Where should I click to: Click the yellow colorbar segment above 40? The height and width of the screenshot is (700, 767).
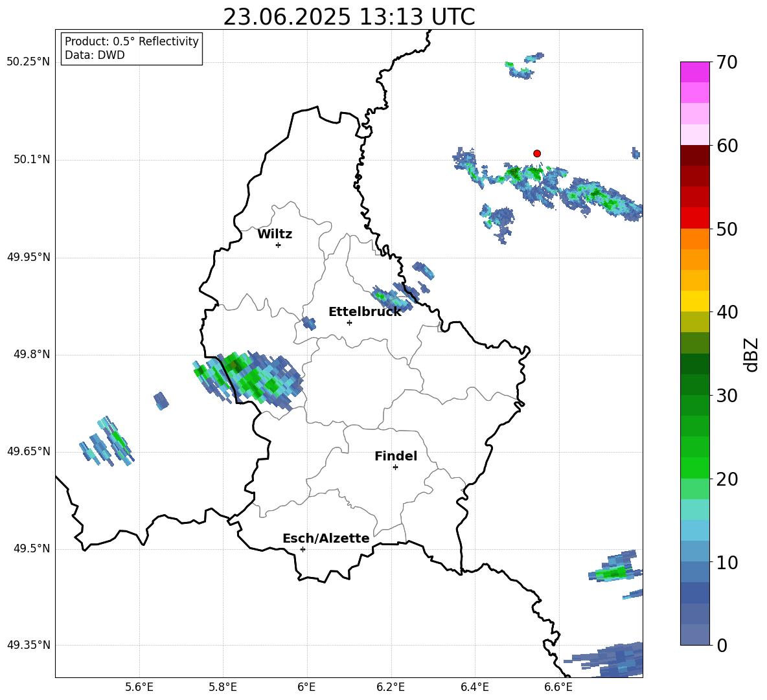[x=694, y=301]
